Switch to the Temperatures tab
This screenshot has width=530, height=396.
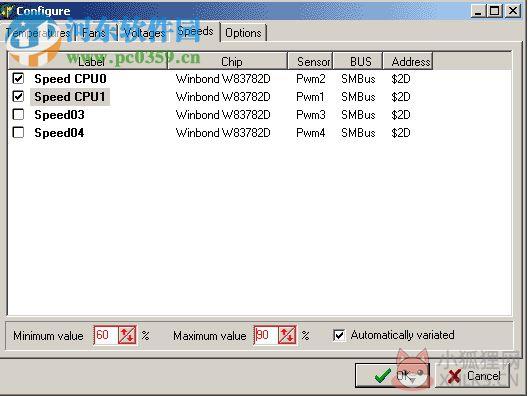(x=39, y=33)
